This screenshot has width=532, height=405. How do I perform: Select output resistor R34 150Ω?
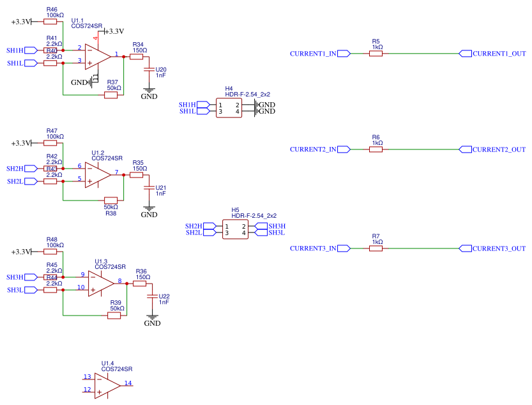(137, 57)
